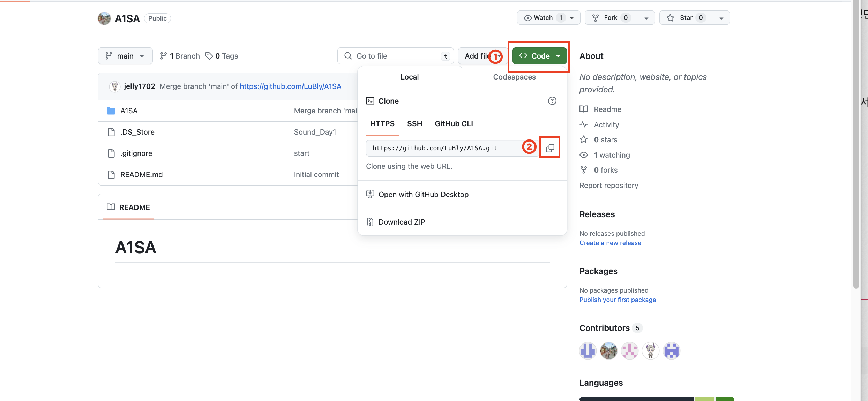Open with GitHub Desktop
Viewport: 868px width, 401px height.
tap(423, 194)
